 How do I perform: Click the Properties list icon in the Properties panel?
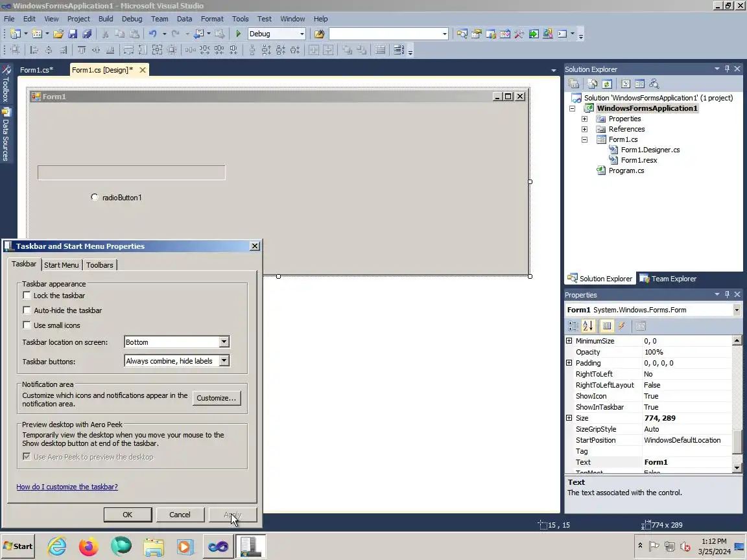pos(606,326)
